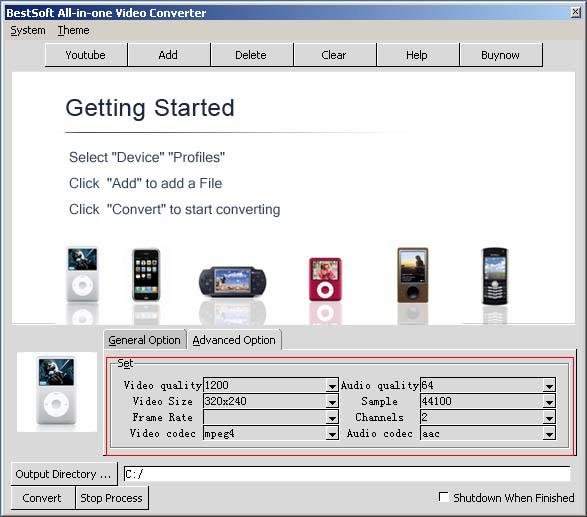Click the Buynow button
Viewport: 587px width, 517px height.
coord(501,55)
